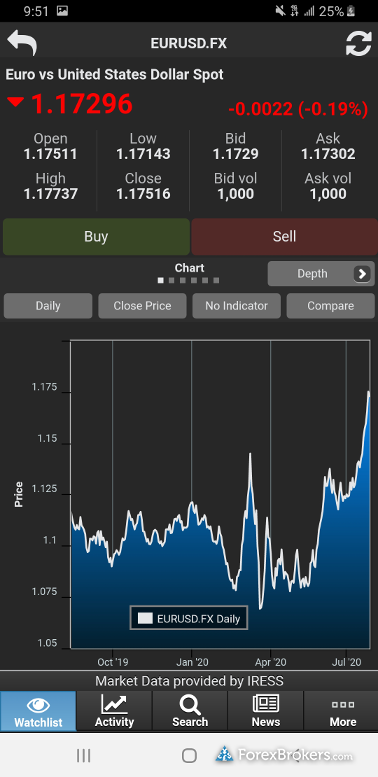Refresh quote with the circular arrows icon
This screenshot has height=777, width=378.
tap(358, 43)
